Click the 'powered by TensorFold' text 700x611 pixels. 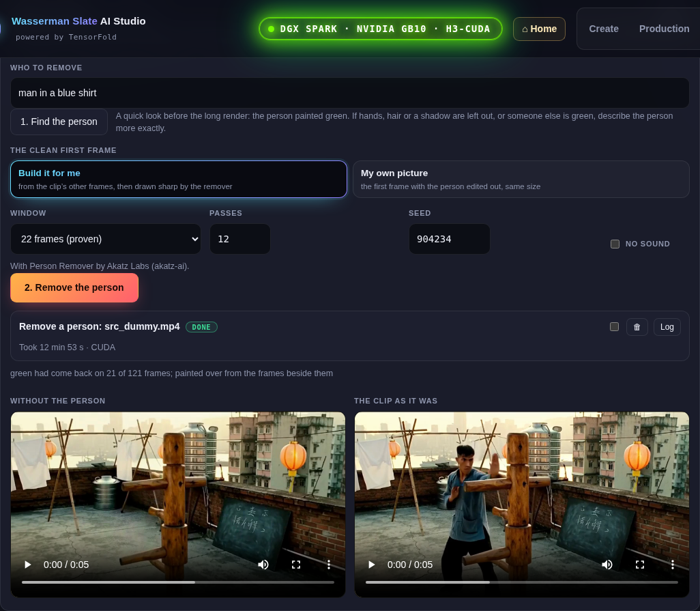pyautogui.click(x=66, y=37)
